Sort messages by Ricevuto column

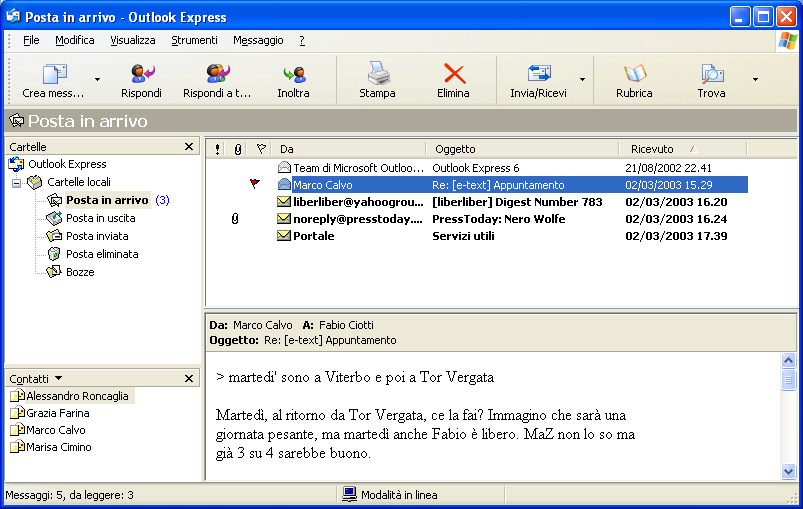pyautogui.click(x=683, y=149)
